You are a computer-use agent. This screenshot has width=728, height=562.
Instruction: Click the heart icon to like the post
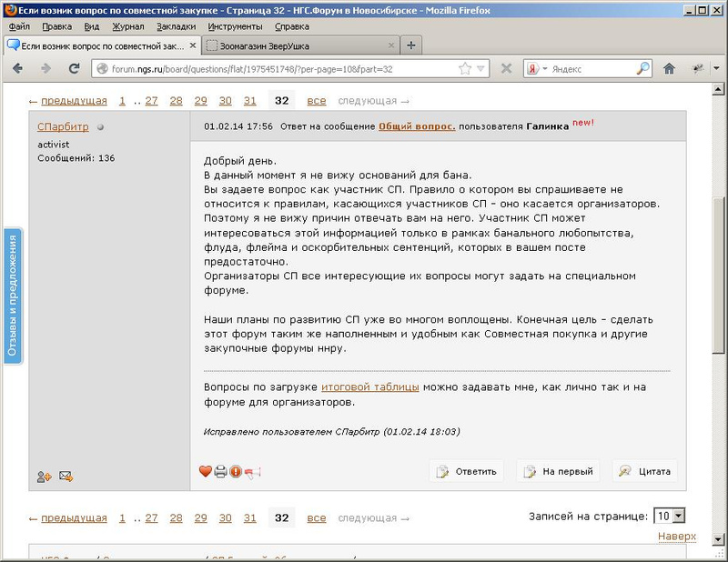click(x=205, y=471)
